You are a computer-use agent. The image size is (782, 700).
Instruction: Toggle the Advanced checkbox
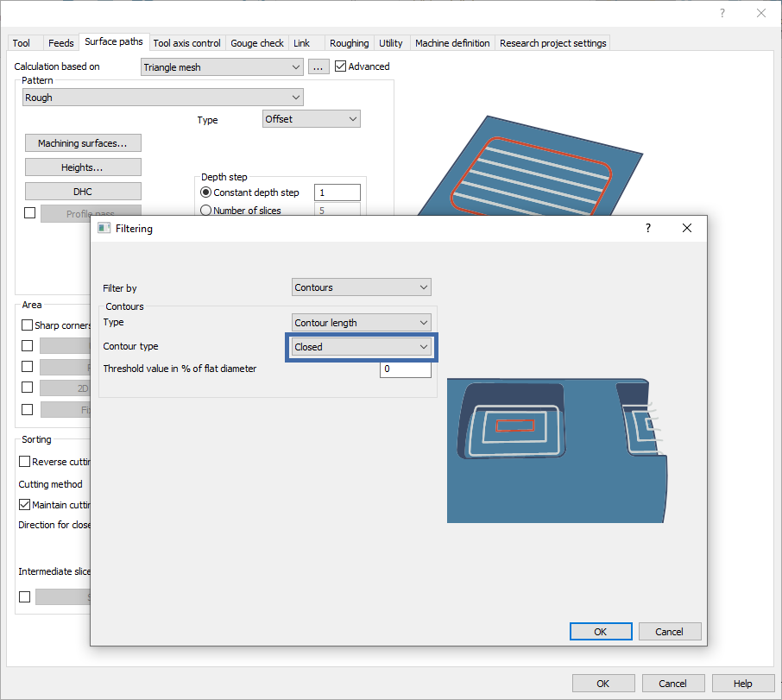[x=341, y=66]
